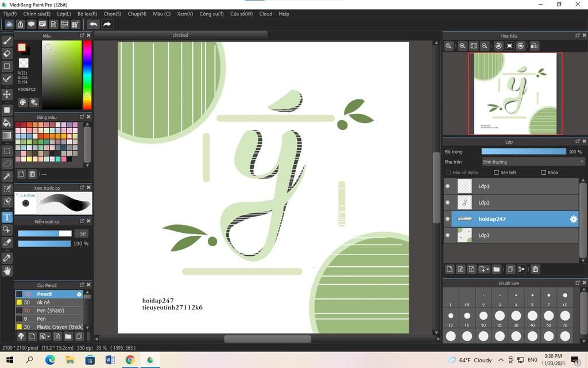
Task: Enable the Khóa lock checkbox
Action: (x=543, y=172)
